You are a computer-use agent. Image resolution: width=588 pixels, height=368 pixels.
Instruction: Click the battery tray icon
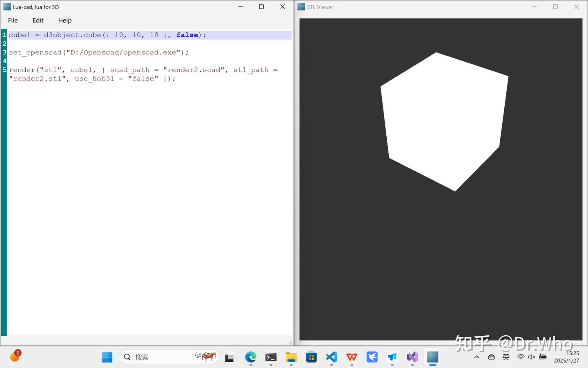click(543, 357)
